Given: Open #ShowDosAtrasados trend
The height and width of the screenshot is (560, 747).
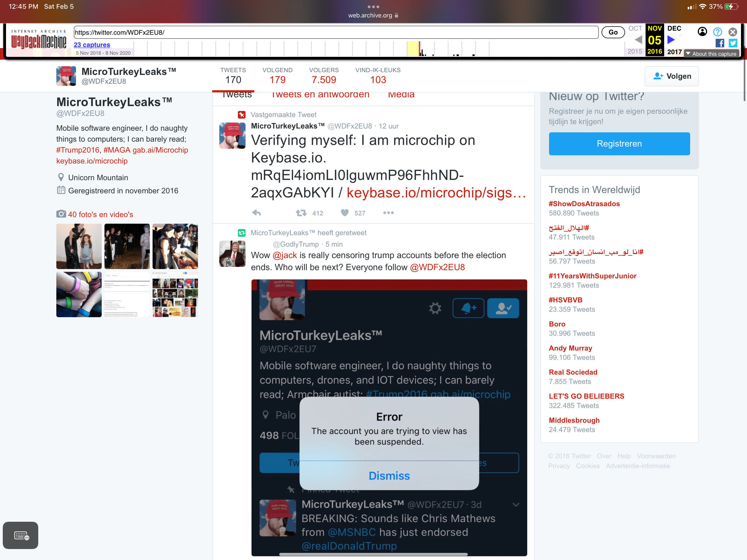Looking at the screenshot, I should click(584, 204).
